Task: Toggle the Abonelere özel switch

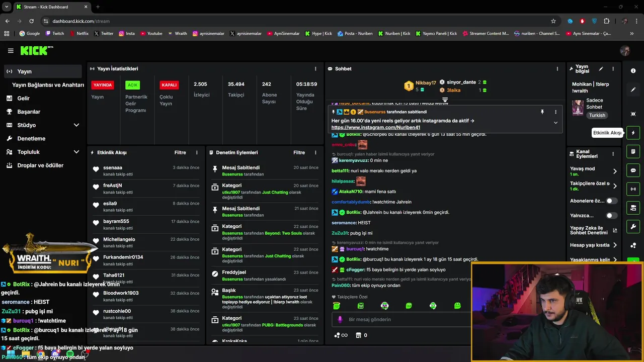Action: [x=611, y=201]
